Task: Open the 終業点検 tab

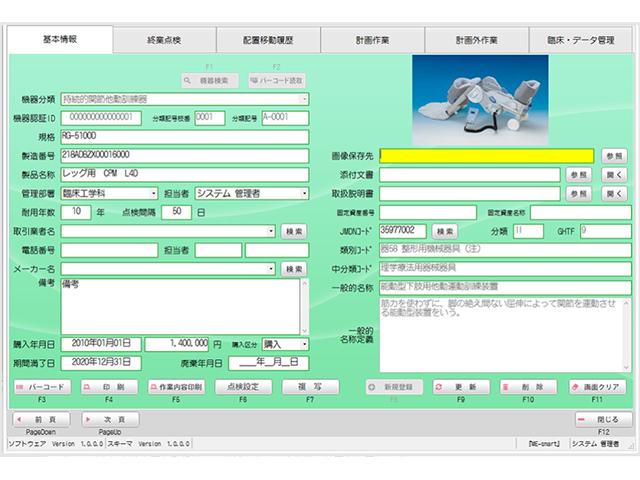Action: pyautogui.click(x=164, y=40)
